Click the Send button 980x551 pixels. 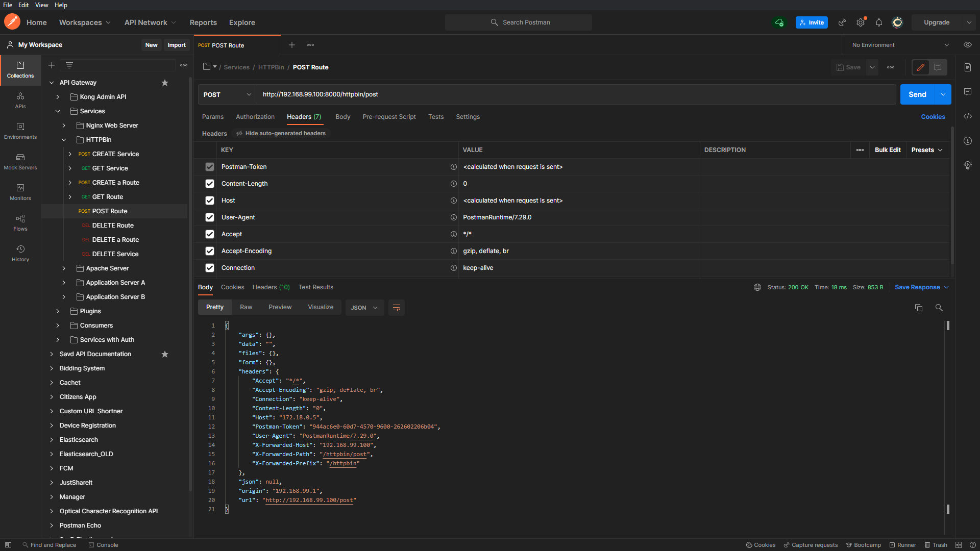point(917,94)
